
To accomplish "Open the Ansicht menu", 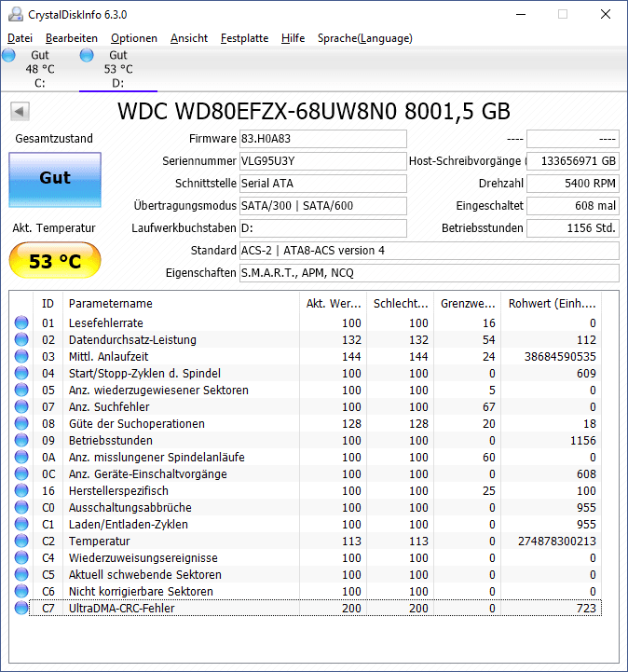I will [189, 38].
